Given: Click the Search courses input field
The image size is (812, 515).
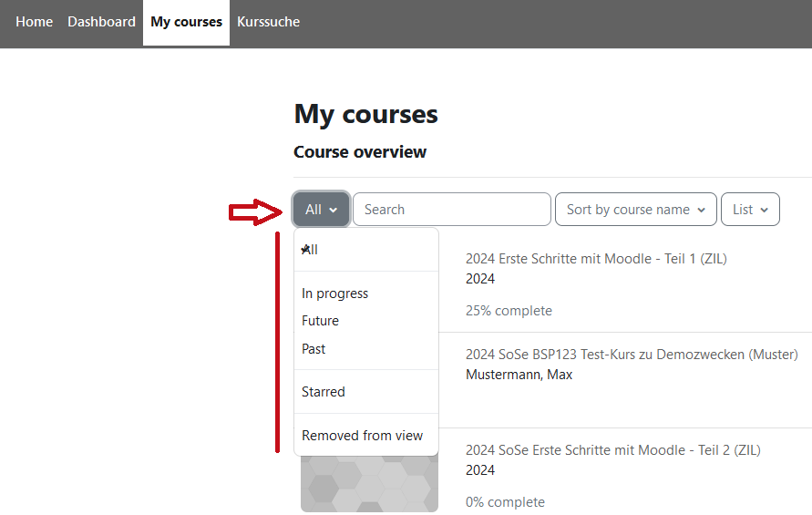Looking at the screenshot, I should (x=452, y=210).
